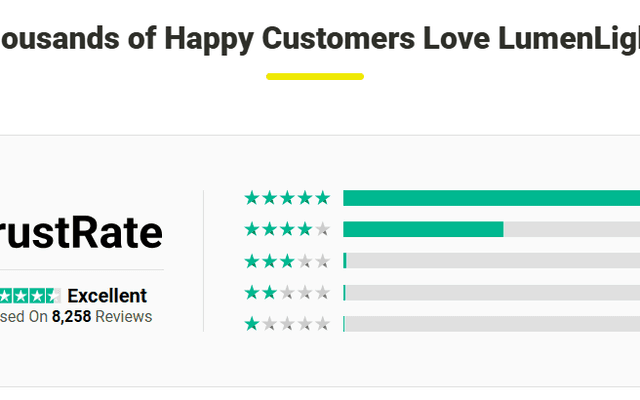640x400 pixels.
Task: Click the overall rating stars beside Excellent
Action: click(30, 296)
